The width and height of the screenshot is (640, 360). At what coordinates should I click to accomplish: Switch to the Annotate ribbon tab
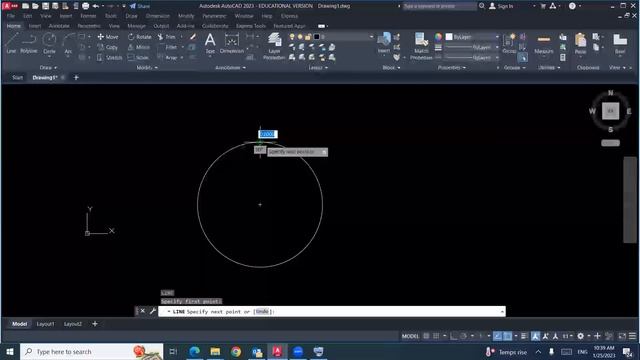59,26
